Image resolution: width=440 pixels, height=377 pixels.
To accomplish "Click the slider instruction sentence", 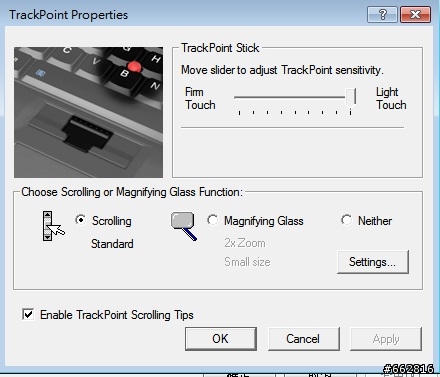I will coord(282,70).
